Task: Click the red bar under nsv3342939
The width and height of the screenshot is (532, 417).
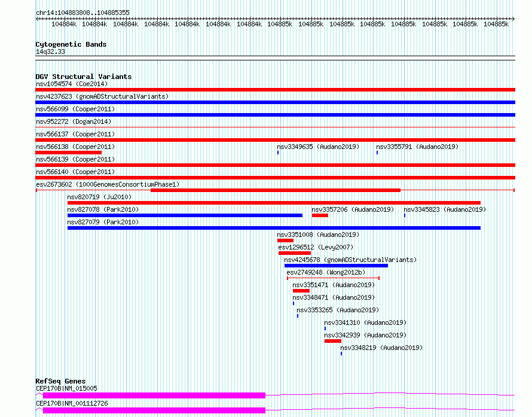Action: (x=333, y=341)
